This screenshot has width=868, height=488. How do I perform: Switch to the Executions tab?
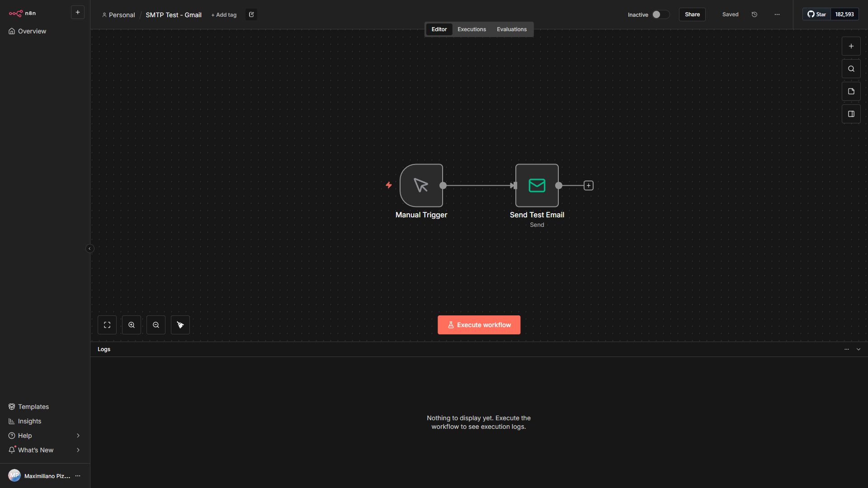coord(471,29)
